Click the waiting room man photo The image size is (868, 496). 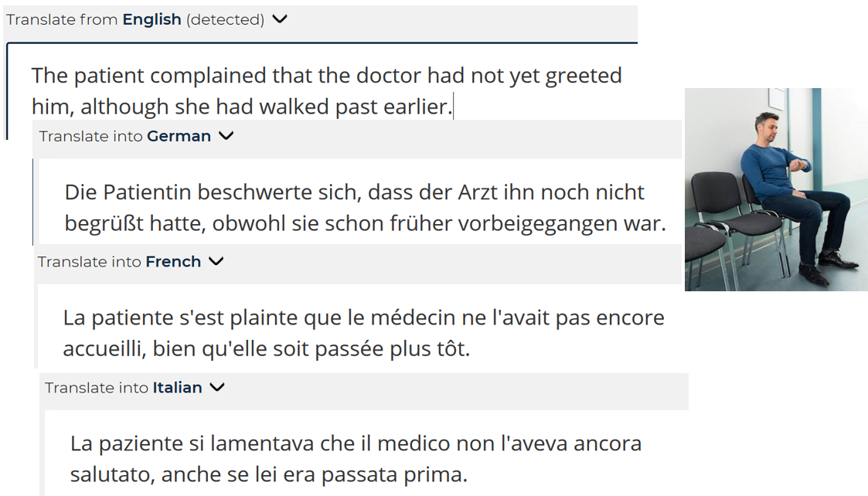pos(776,189)
